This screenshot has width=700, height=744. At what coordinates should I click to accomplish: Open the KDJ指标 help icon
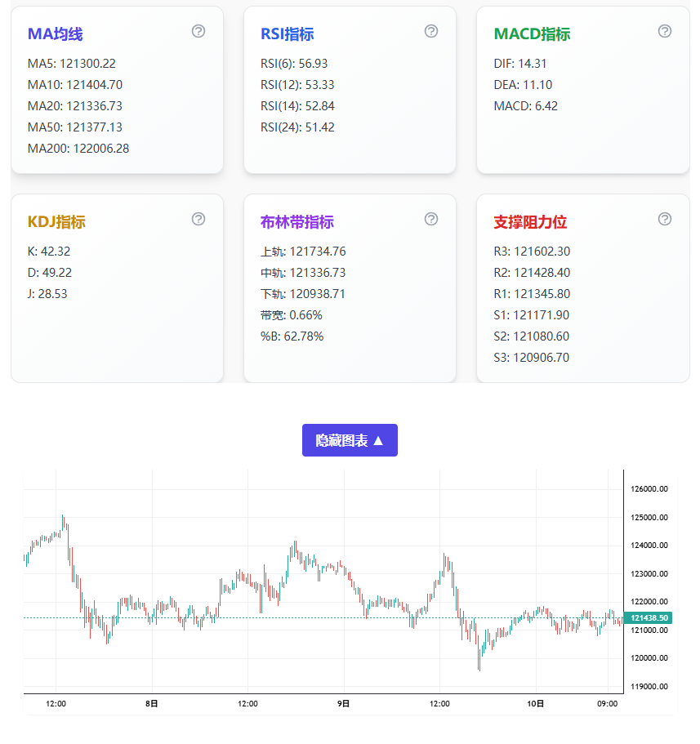[x=198, y=219]
